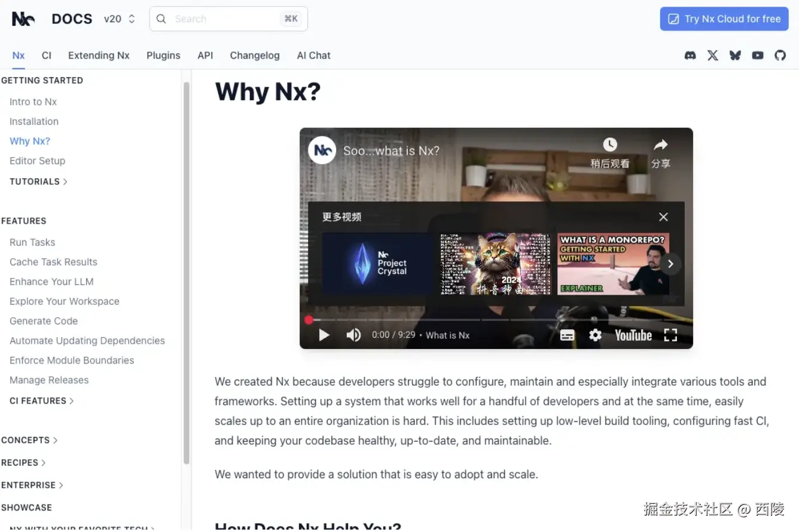Viewport: 799px width, 532px height.
Task: Click the GETTING STARTED sidebar heading
Action: [x=42, y=81]
